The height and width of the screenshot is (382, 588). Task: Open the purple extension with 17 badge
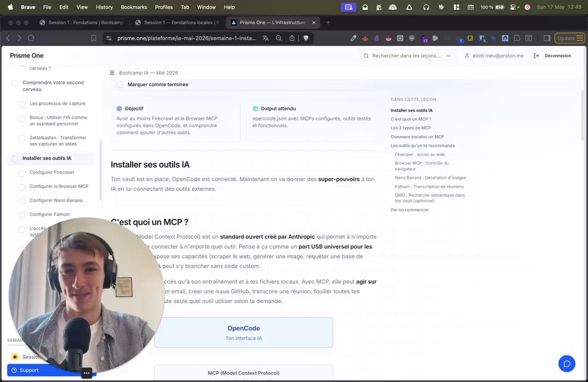(424, 39)
